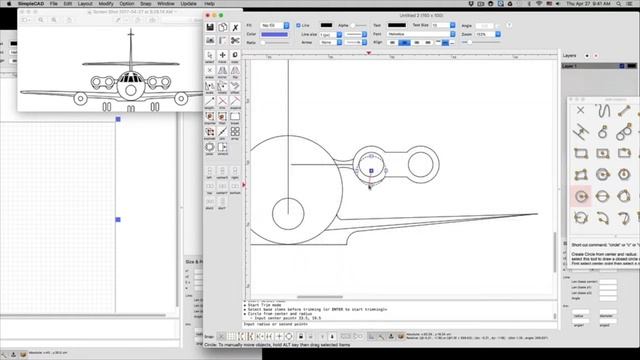Viewport: 640px width, 360px height.
Task: Open the Window menu
Action: pos(166,3)
